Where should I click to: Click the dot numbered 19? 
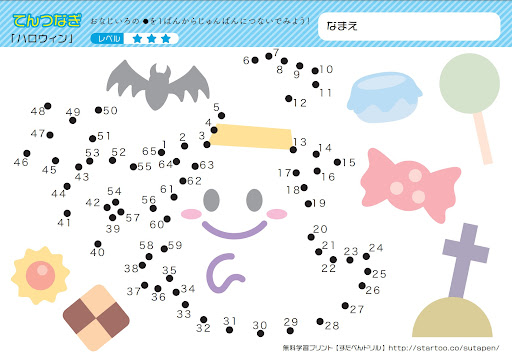308,203
